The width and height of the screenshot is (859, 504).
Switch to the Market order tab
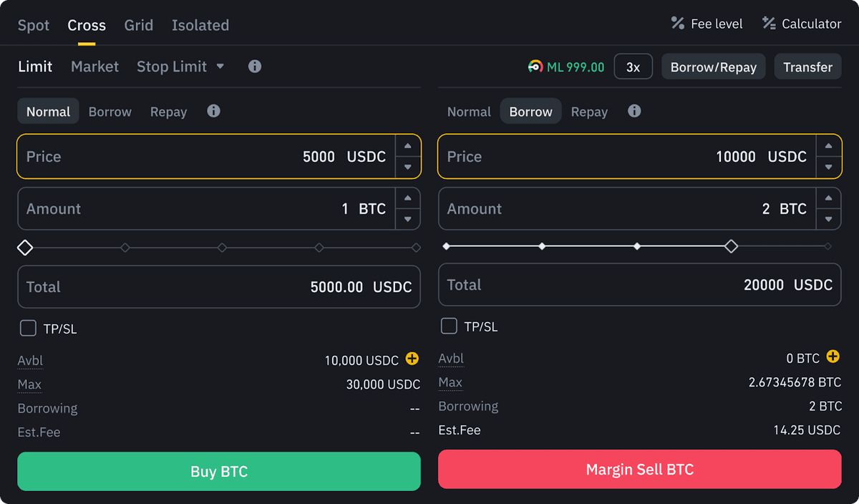click(x=94, y=66)
